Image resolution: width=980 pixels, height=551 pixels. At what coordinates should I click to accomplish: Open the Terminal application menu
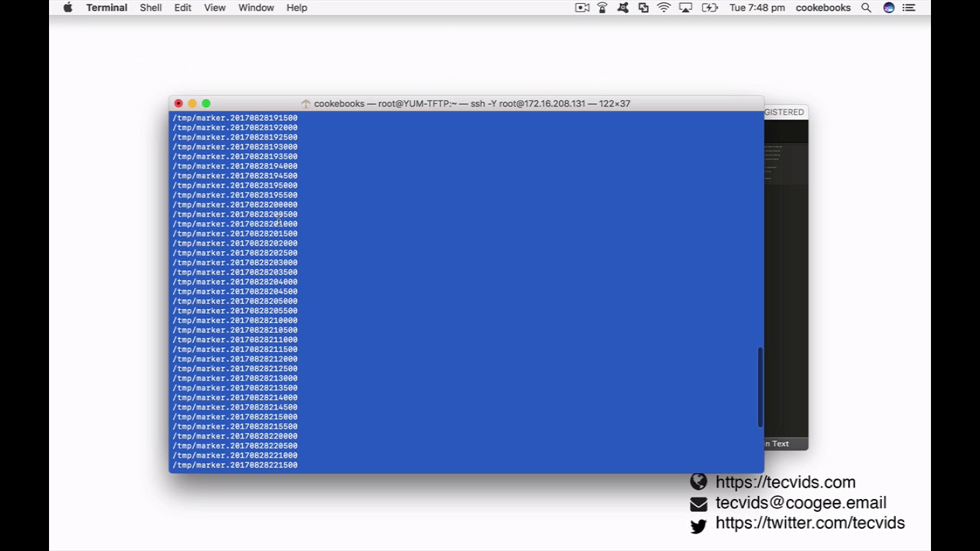coord(106,8)
